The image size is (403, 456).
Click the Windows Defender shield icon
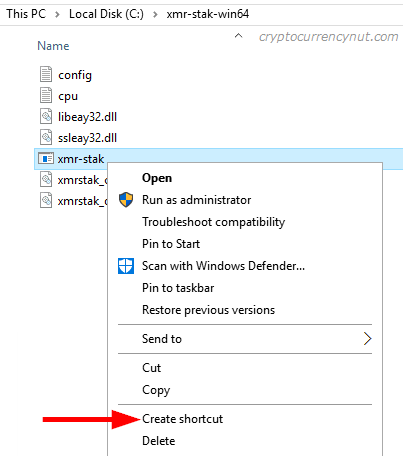coord(126,266)
